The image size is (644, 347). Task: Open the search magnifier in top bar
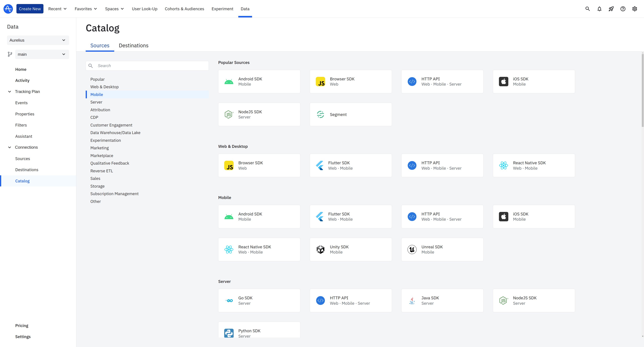coord(587,9)
